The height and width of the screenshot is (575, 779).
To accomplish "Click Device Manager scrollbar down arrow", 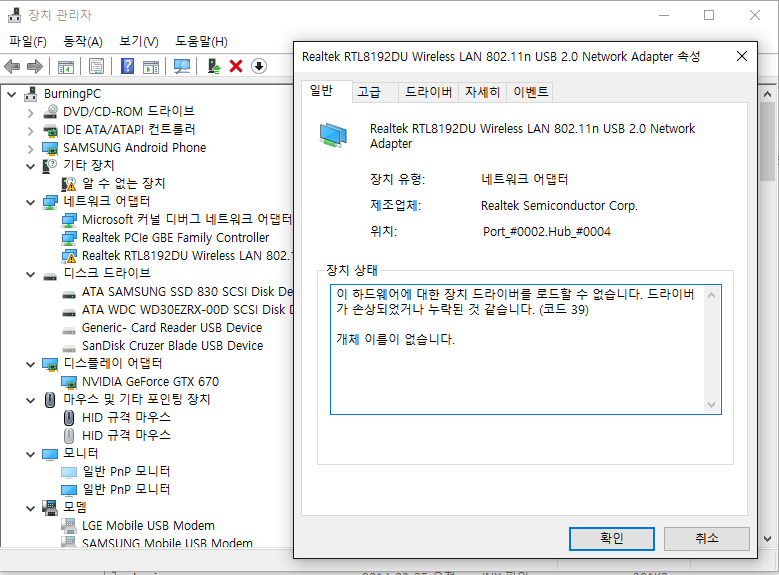I will click(768, 539).
